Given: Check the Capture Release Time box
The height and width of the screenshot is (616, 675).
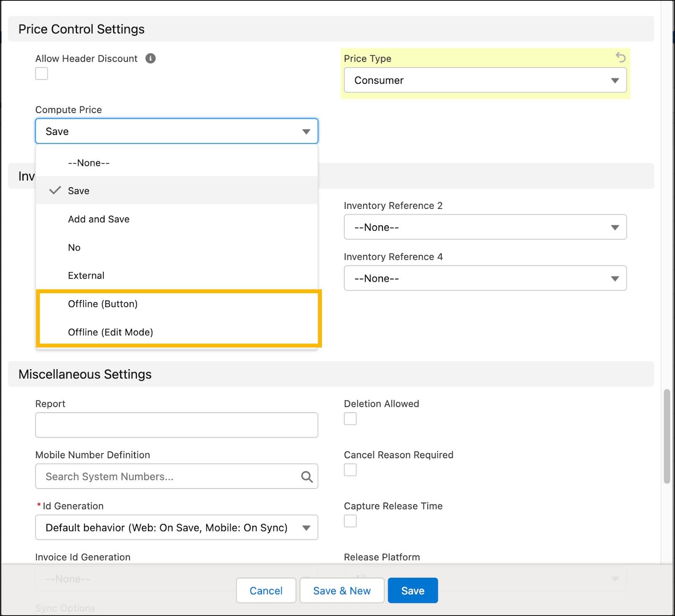Looking at the screenshot, I should tap(350, 521).
